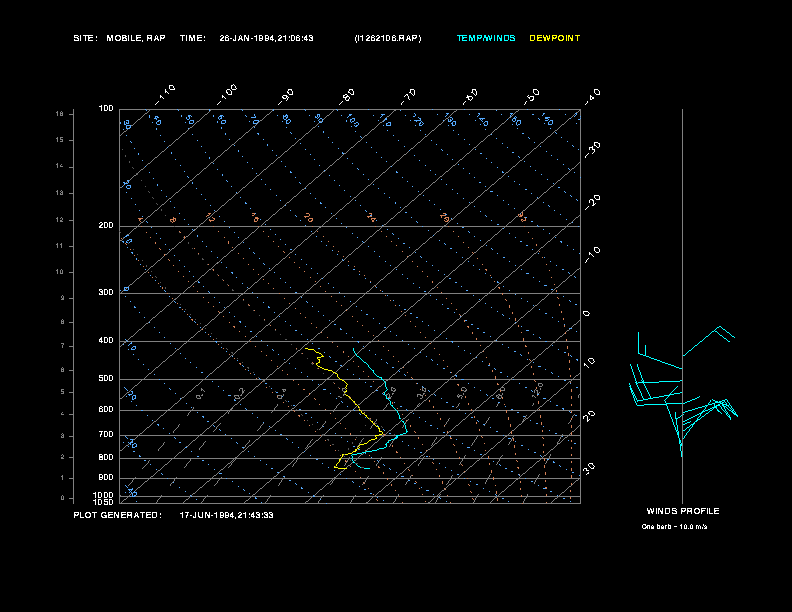Click the "700" pressure level label
792x612 pixels.
(x=106, y=434)
